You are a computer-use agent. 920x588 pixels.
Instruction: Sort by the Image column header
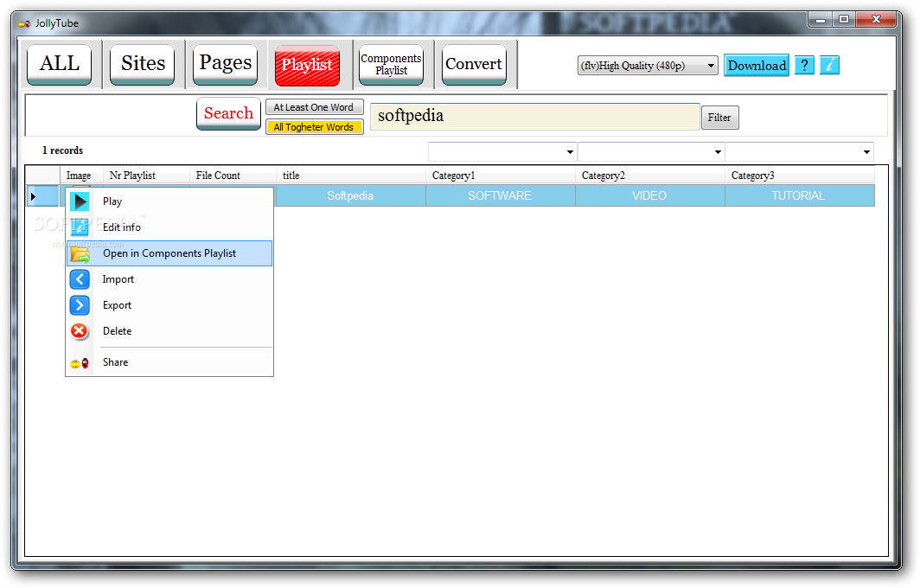pos(81,176)
